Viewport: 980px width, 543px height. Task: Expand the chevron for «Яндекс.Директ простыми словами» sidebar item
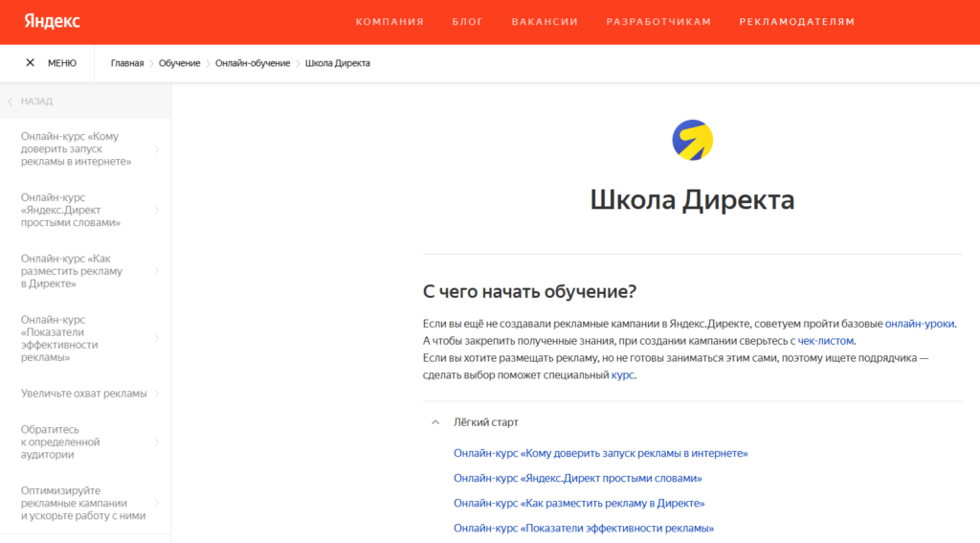pyautogui.click(x=157, y=210)
